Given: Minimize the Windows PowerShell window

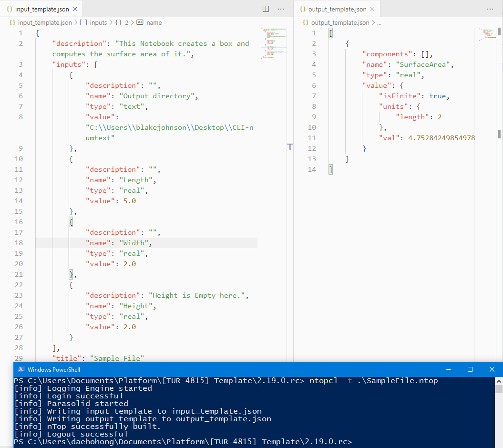Looking at the screenshot, I should (449, 369).
